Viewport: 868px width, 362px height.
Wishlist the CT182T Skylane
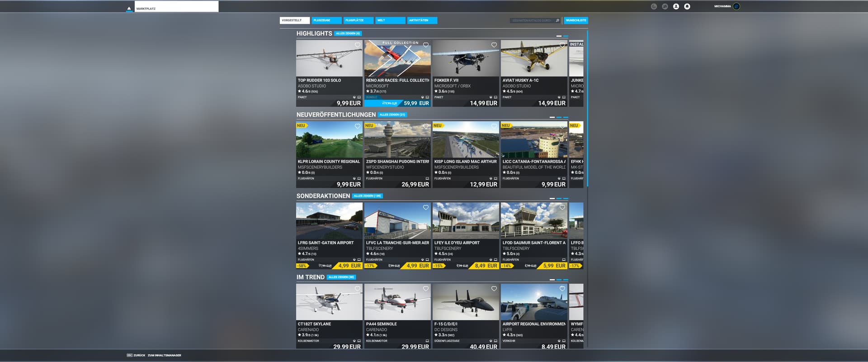click(x=358, y=289)
